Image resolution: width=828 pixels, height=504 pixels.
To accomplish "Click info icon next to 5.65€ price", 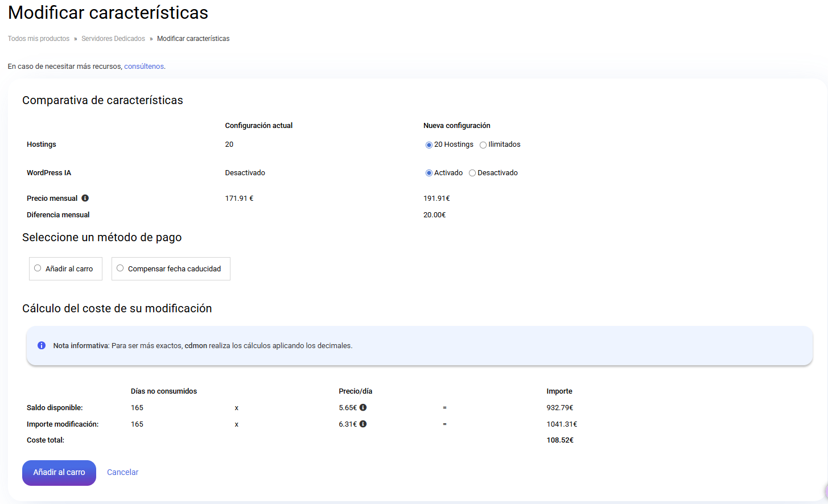I will [x=363, y=407].
